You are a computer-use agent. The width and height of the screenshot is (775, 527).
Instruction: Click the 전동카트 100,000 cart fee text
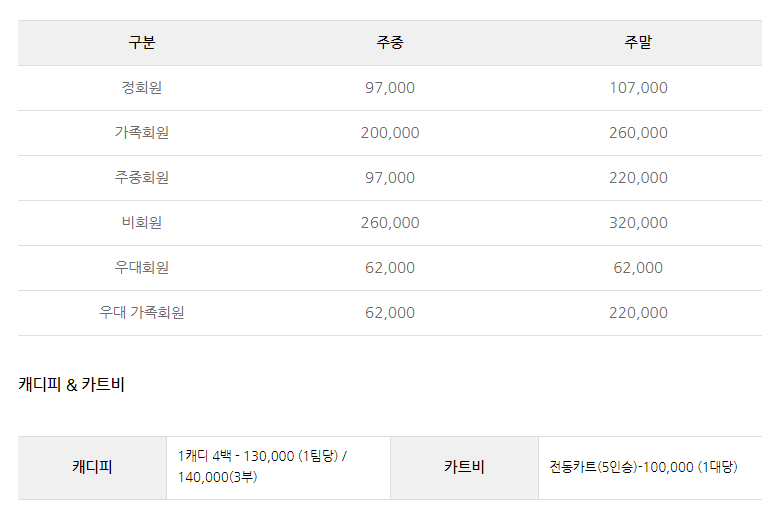(644, 467)
